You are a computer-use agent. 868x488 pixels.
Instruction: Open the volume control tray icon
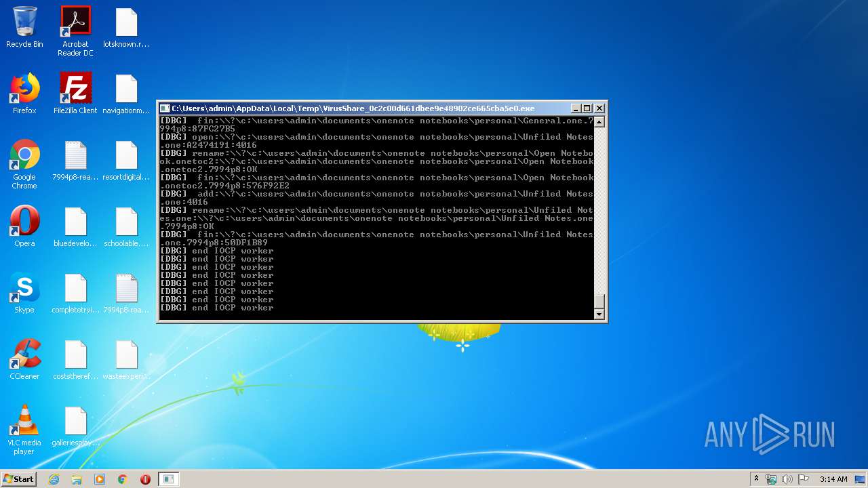coord(787,479)
